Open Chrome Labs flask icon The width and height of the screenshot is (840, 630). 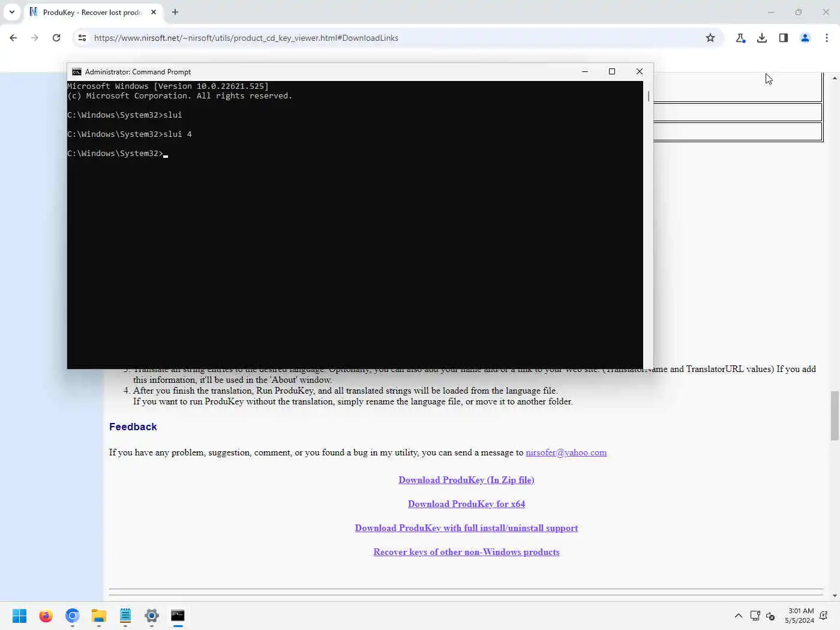(x=740, y=38)
